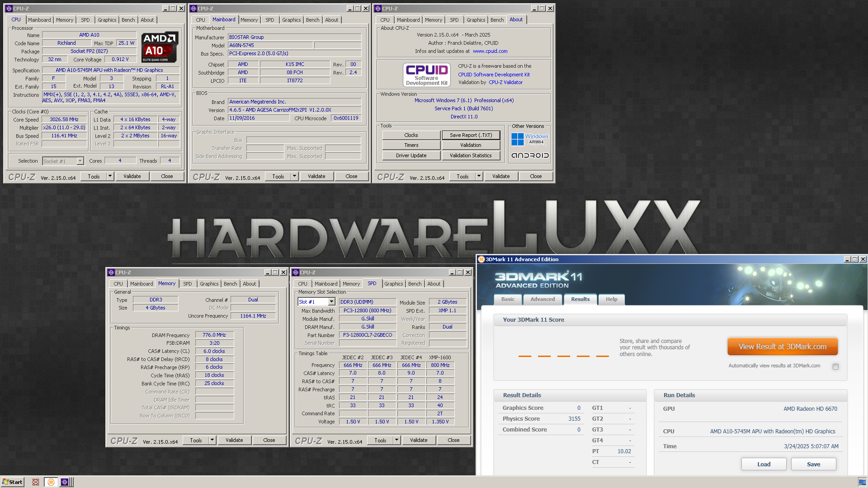Open the Android version logo

click(530, 155)
